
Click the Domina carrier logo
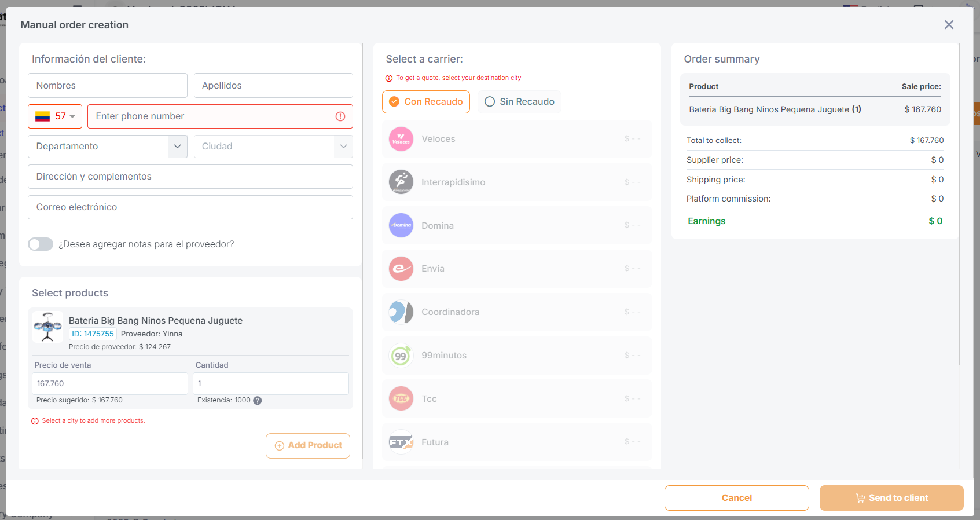click(401, 225)
